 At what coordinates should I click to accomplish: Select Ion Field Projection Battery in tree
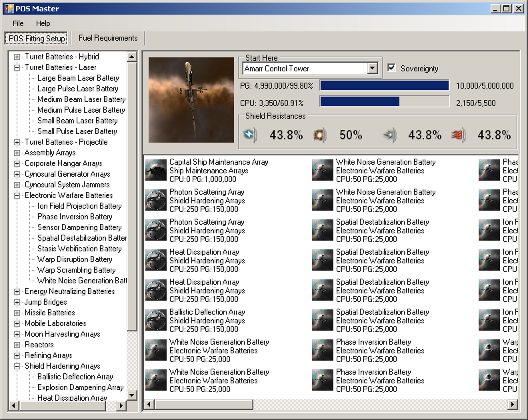(x=79, y=206)
